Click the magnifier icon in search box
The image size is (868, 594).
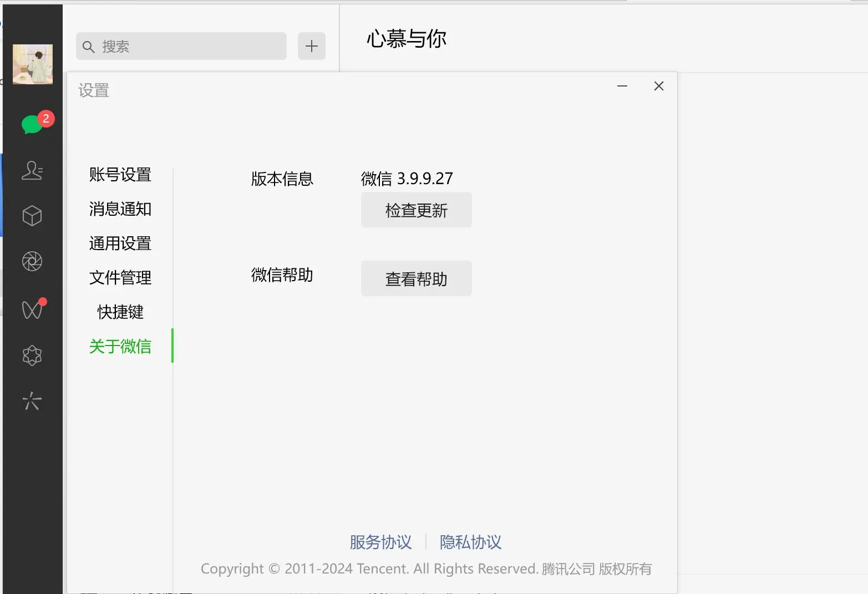(89, 47)
